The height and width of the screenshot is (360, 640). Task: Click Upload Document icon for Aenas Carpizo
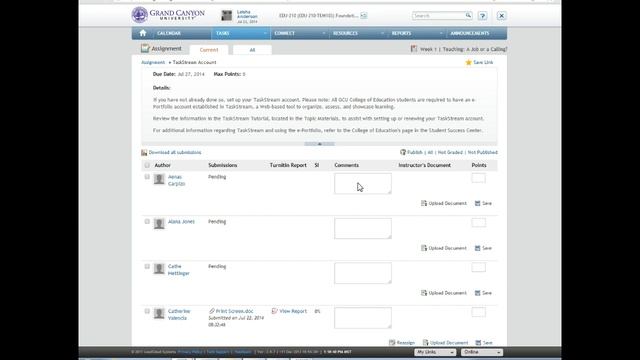pyautogui.click(x=424, y=203)
